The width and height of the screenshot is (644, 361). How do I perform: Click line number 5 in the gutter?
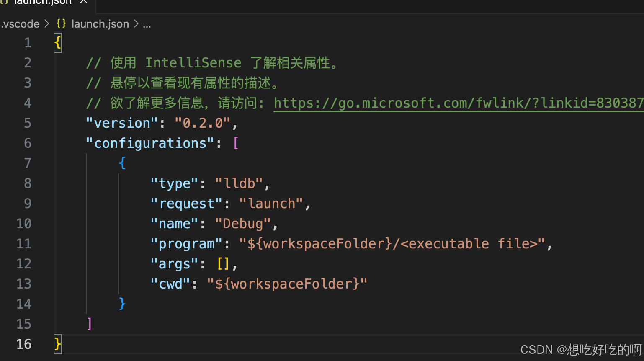click(28, 123)
